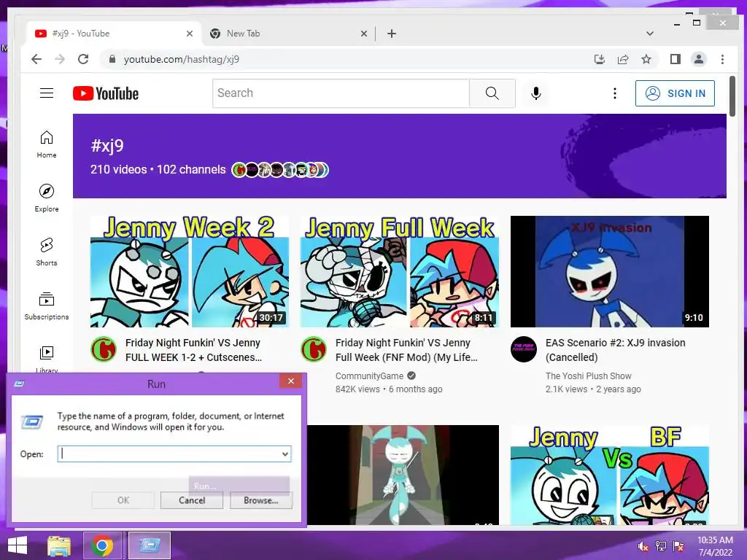Open title EAS Scenario #2: XJ9 invasion

pos(616,350)
